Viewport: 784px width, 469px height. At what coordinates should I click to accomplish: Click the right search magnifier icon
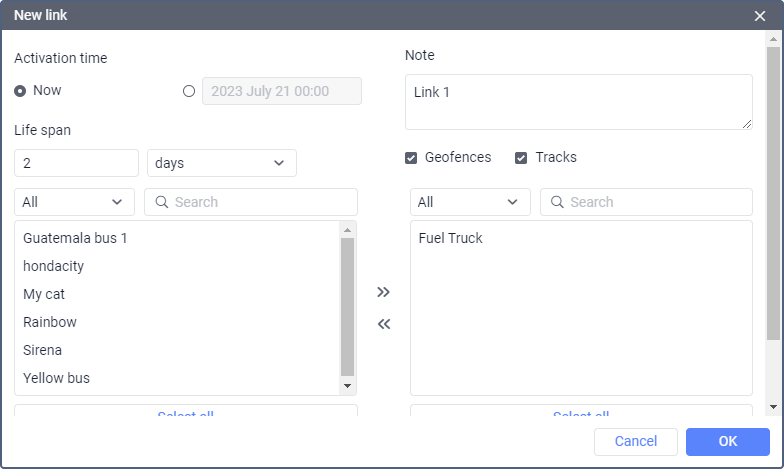pyautogui.click(x=557, y=202)
